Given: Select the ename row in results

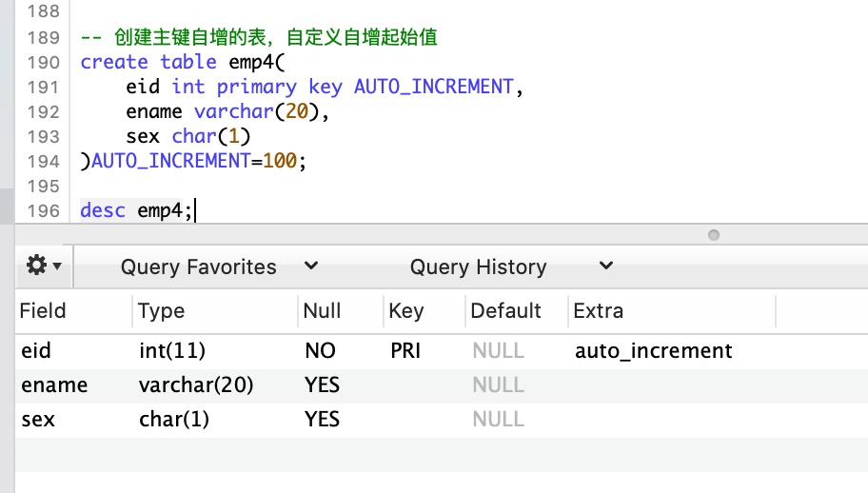Looking at the screenshot, I should click(x=442, y=385).
